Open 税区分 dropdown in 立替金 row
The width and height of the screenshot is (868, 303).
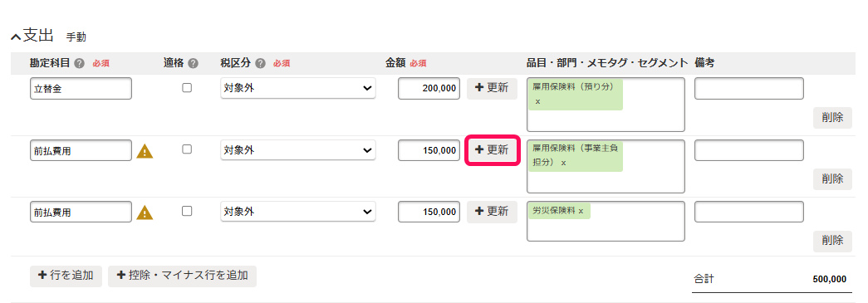298,89
